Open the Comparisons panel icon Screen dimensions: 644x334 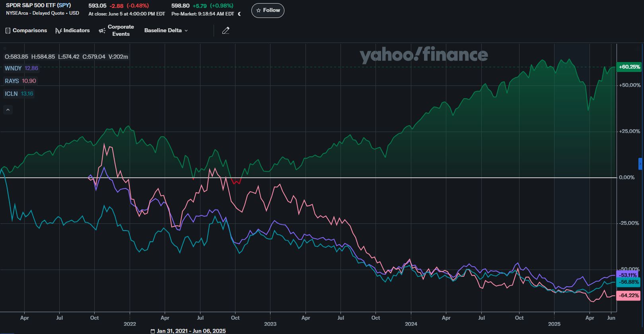(x=8, y=31)
